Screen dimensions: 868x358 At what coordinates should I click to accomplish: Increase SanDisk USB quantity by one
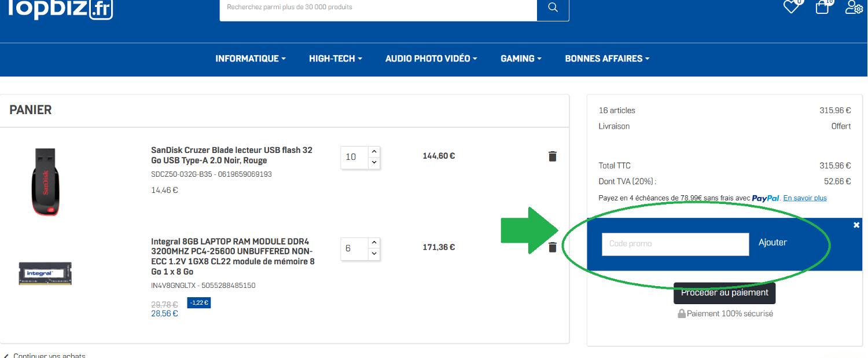click(x=374, y=151)
